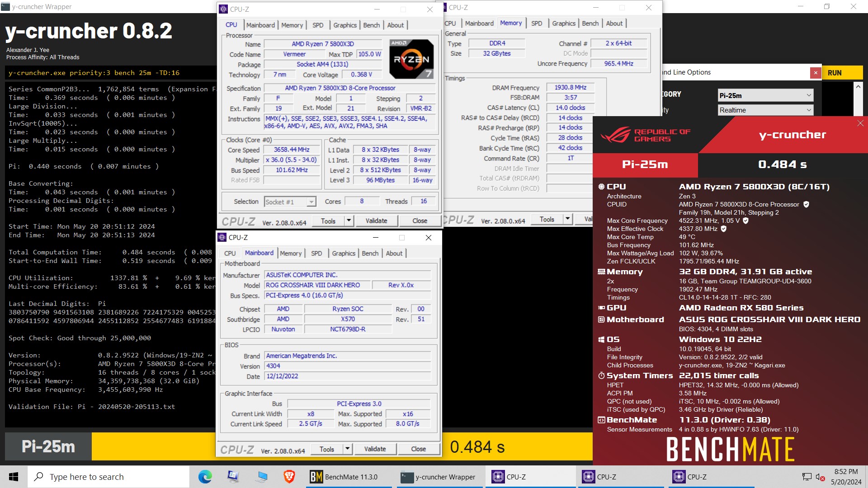This screenshot has height=488, width=868.
Task: Click the verified shield next to Max Core Frequency
Action: [x=745, y=221]
